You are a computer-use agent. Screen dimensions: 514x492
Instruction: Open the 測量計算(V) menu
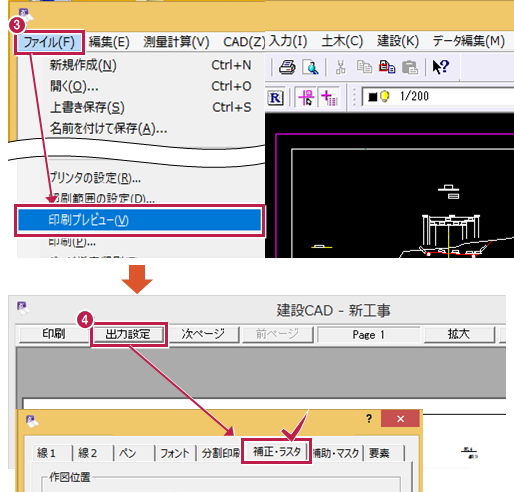(176, 42)
